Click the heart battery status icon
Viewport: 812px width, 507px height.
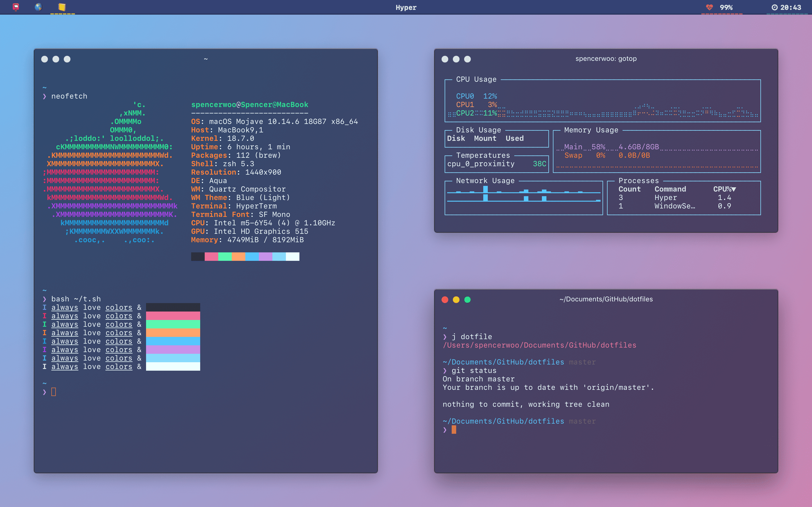(x=709, y=7)
